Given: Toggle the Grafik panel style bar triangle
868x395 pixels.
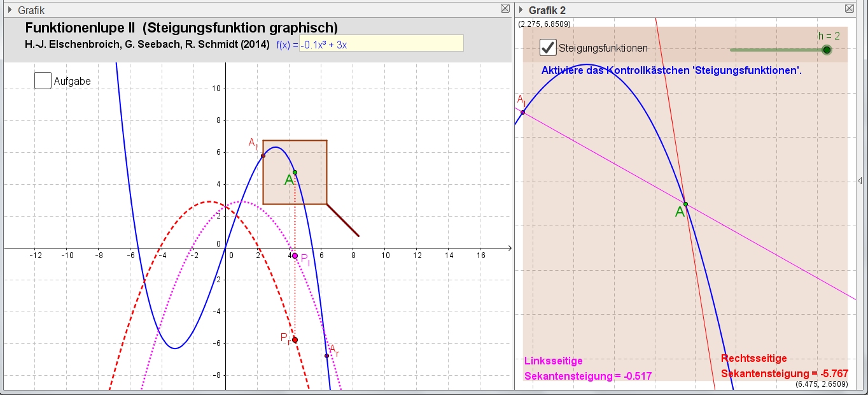Looking at the screenshot, I should point(10,10).
